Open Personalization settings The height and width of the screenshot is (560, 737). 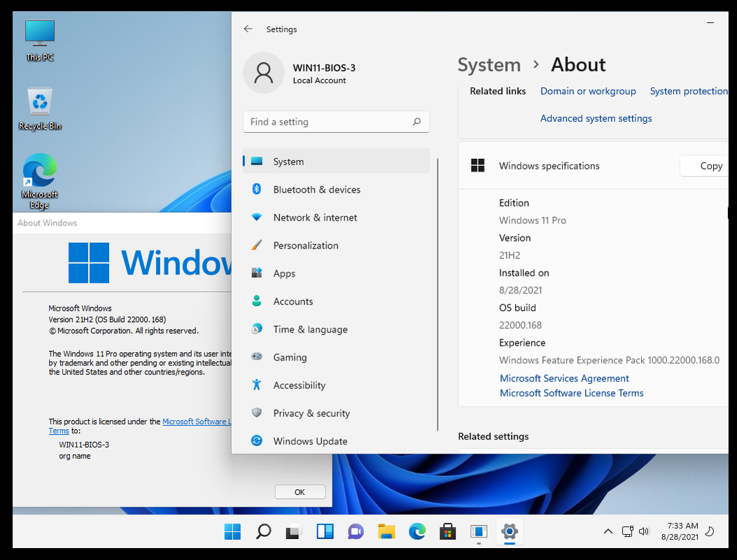[x=336, y=246]
